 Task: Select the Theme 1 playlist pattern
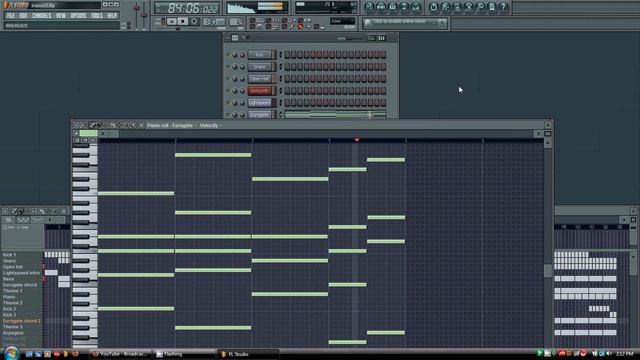[12, 291]
